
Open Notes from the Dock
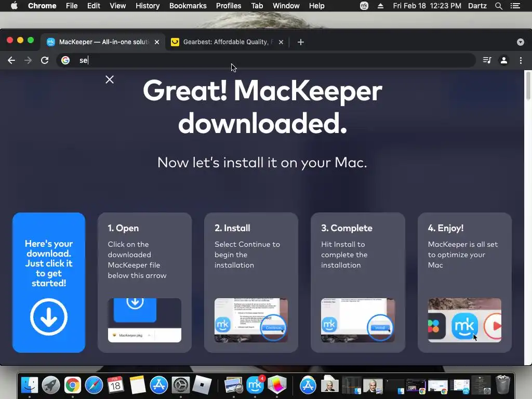point(137,385)
